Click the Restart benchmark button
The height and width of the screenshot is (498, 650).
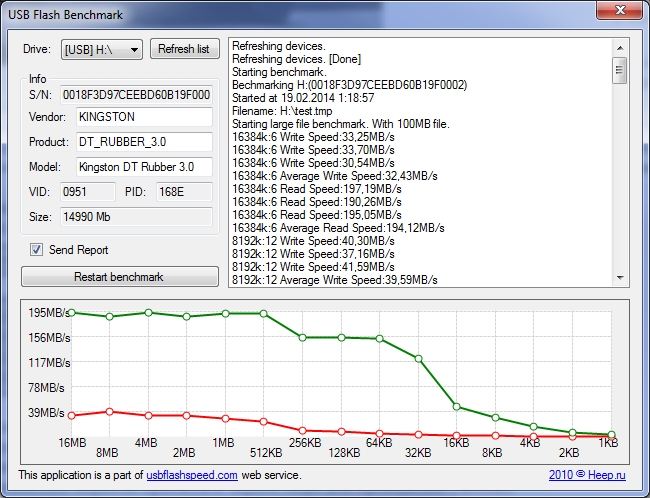pos(120,277)
